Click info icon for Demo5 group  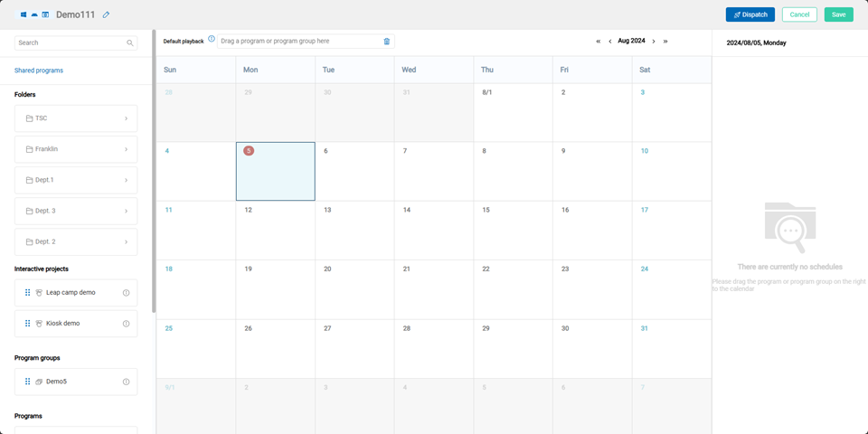[x=126, y=382]
